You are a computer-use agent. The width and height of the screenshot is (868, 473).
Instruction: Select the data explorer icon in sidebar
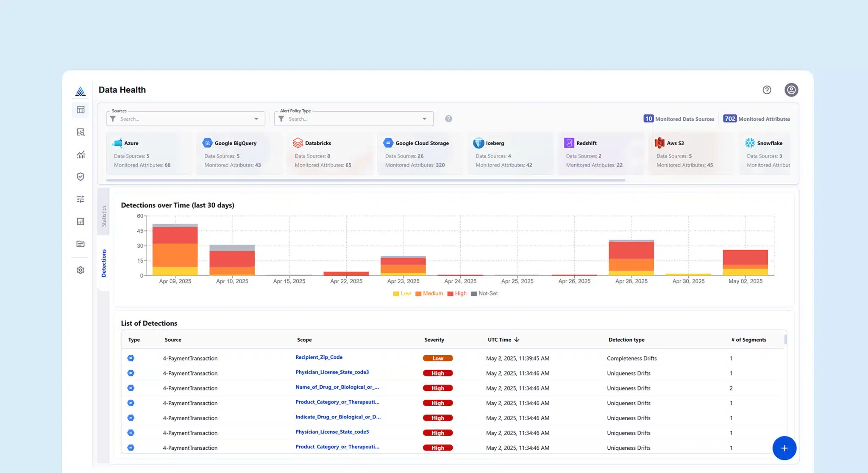(x=81, y=132)
